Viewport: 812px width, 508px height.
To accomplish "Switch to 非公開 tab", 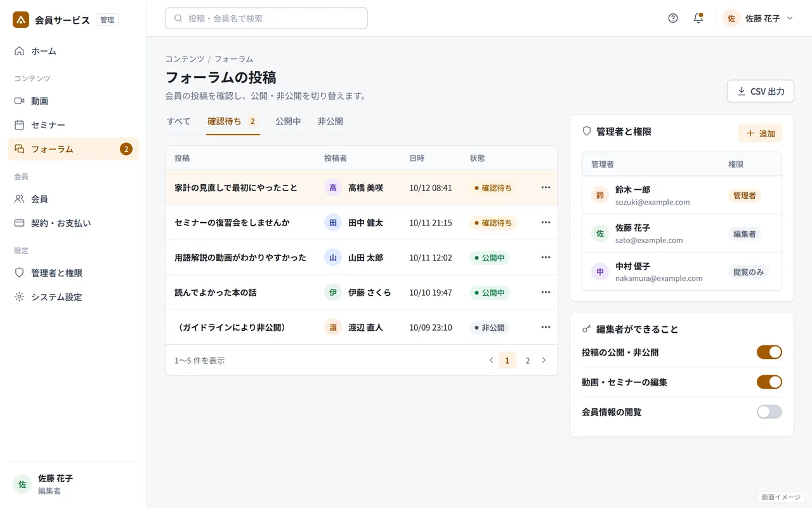I will pos(330,121).
